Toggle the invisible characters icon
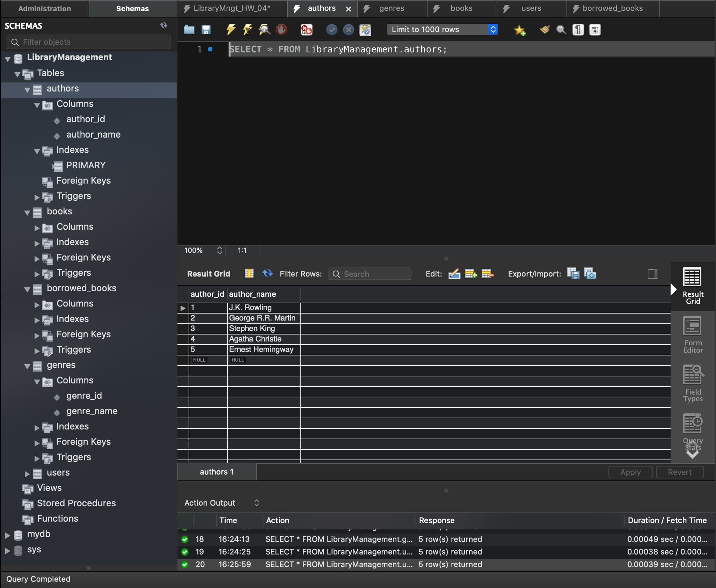Viewport: 716px width, 588px height. click(578, 30)
